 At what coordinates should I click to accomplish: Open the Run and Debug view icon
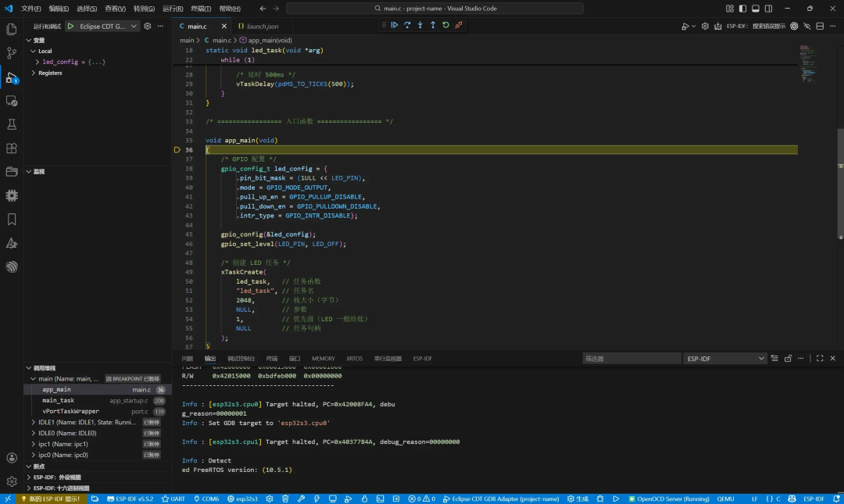coord(11,77)
